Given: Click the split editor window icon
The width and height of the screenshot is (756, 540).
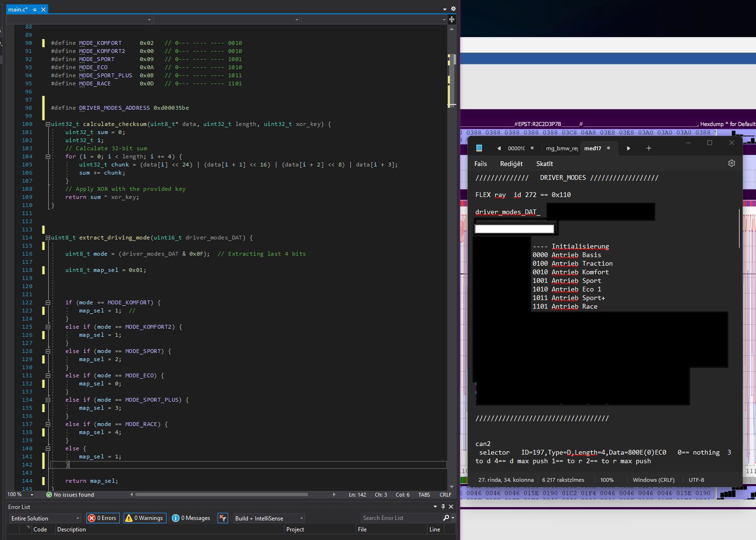Looking at the screenshot, I should coord(451,20).
